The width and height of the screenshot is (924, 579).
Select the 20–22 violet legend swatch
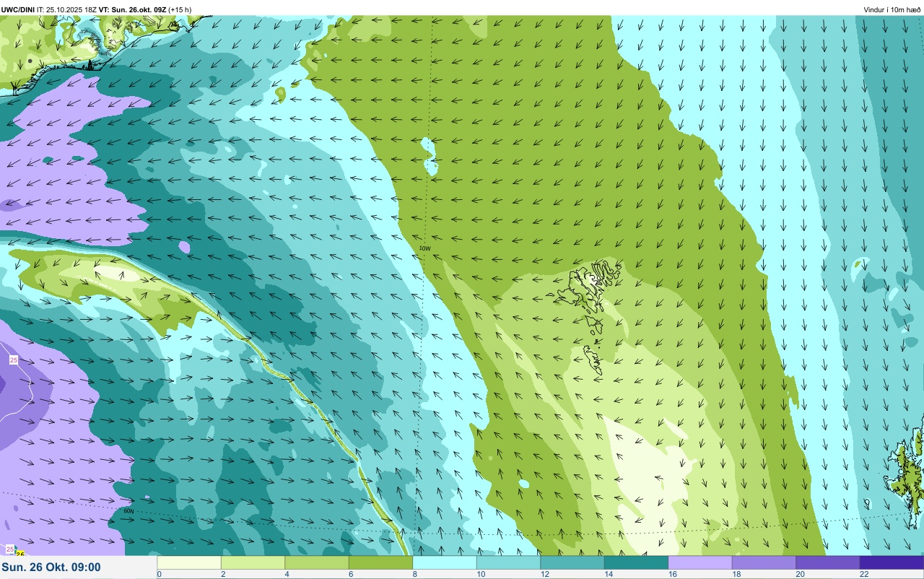[x=828, y=562]
